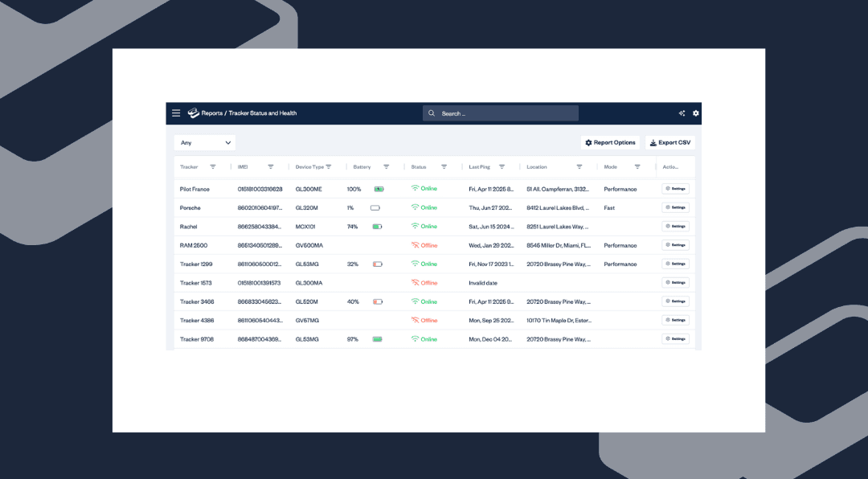
Task: Open the Mode column filter icon
Action: click(637, 167)
